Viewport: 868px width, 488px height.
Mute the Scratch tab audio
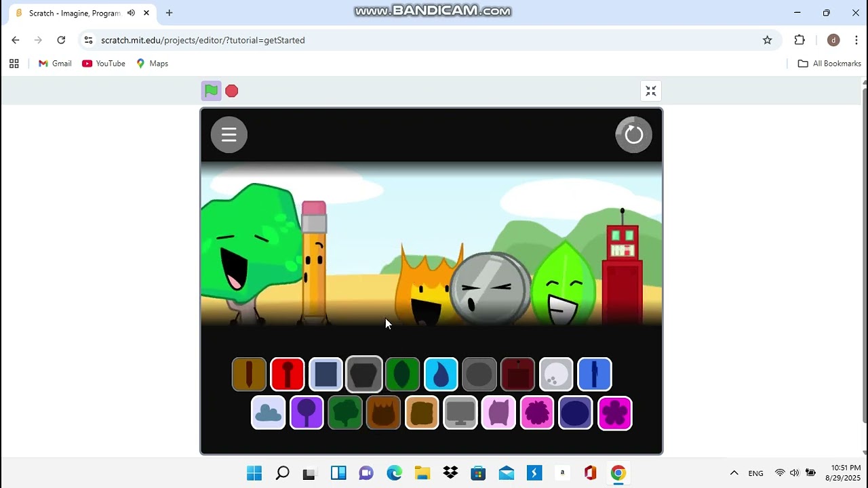(x=131, y=13)
